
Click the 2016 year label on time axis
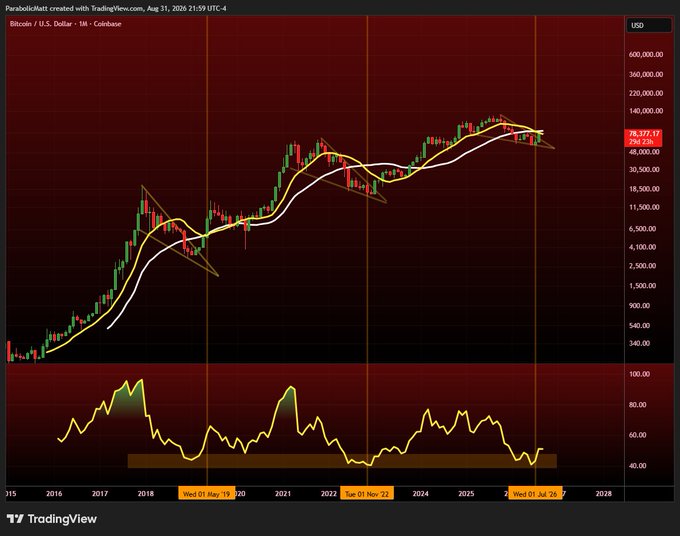click(x=54, y=494)
